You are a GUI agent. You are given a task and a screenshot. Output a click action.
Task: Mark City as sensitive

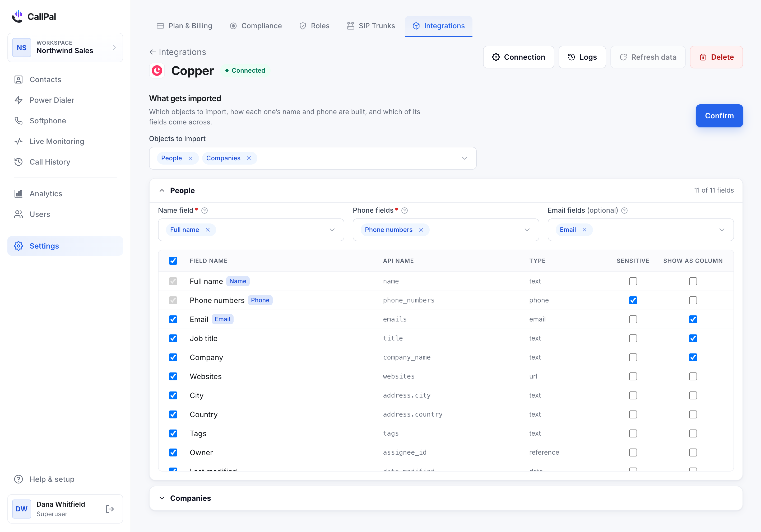tap(633, 395)
